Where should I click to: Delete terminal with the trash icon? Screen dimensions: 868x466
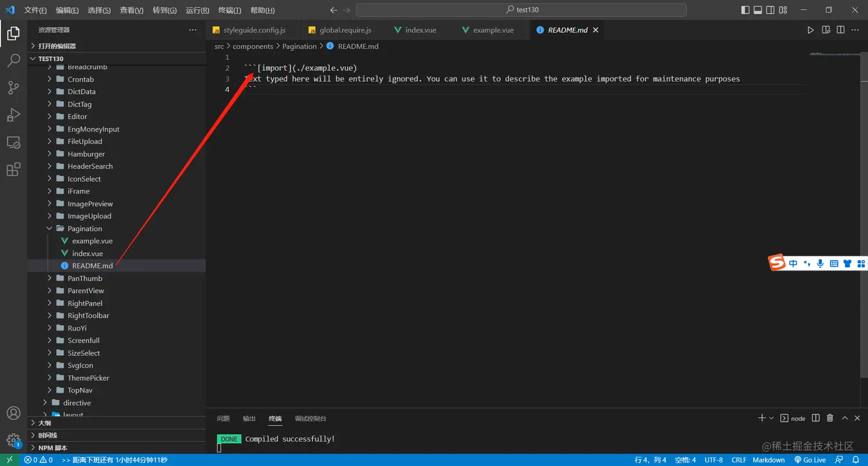830,418
